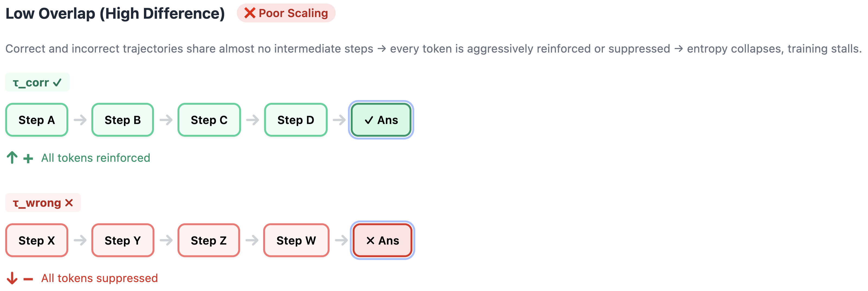The image size is (868, 291).
Task: Click the arrow from Step D to the Ans box
Action: click(339, 120)
